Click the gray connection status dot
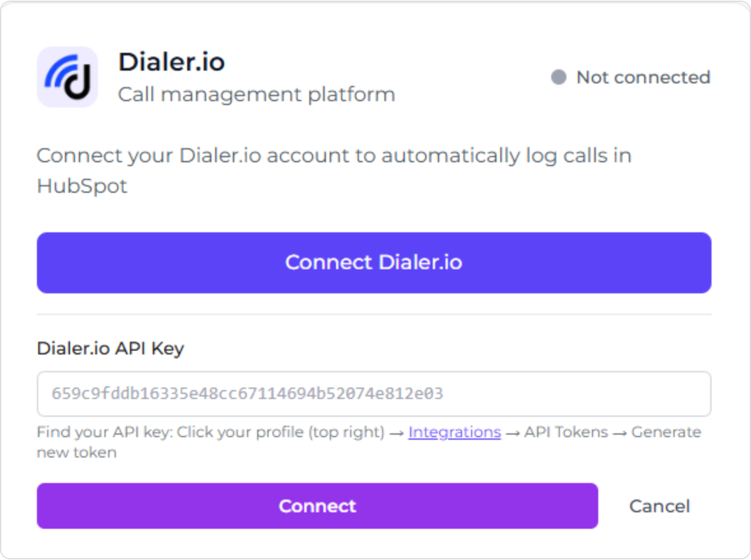Viewport: 751px width, 560px height. click(558, 78)
